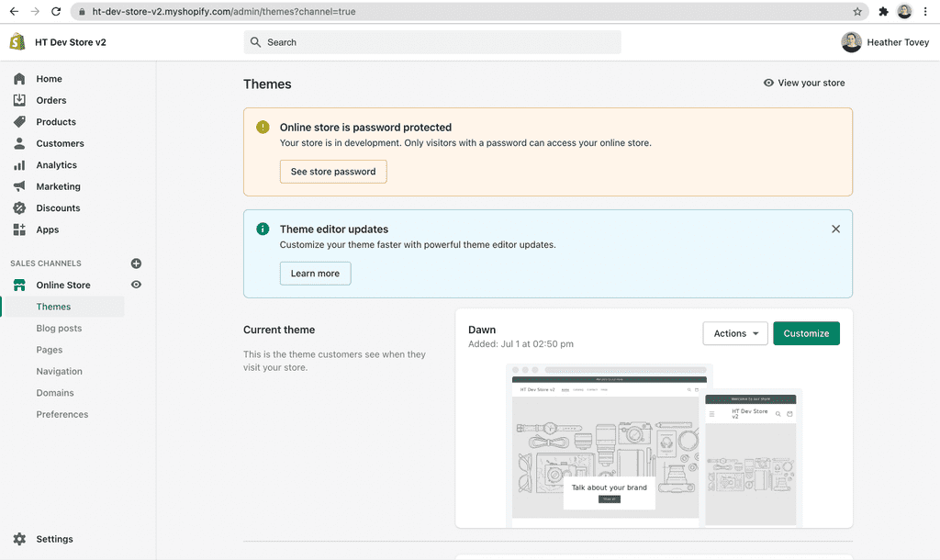Open the Analytics bar-chart icon
Image resolution: width=940 pixels, height=560 pixels.
click(x=18, y=164)
